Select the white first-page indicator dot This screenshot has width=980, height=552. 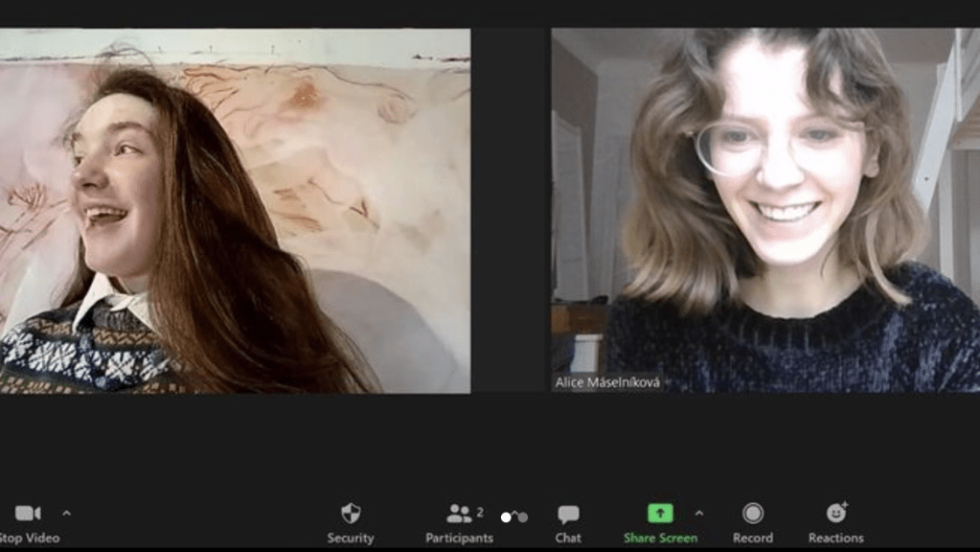(x=506, y=517)
